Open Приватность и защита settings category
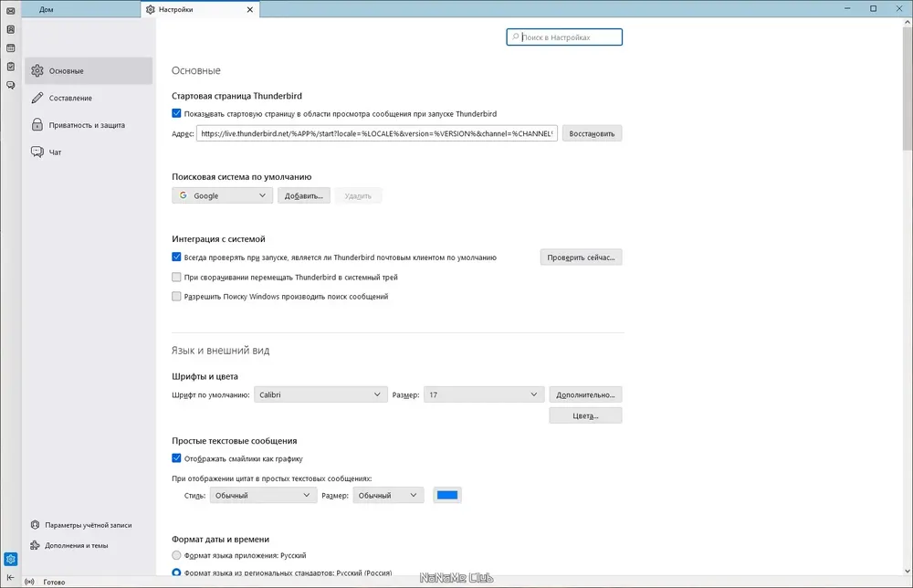913x588 pixels. point(89,124)
